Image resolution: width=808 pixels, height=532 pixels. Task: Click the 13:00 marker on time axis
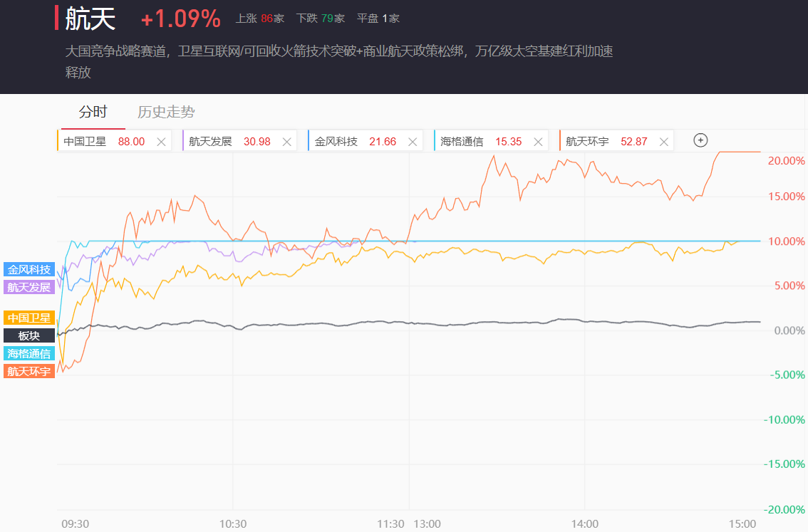(427, 523)
